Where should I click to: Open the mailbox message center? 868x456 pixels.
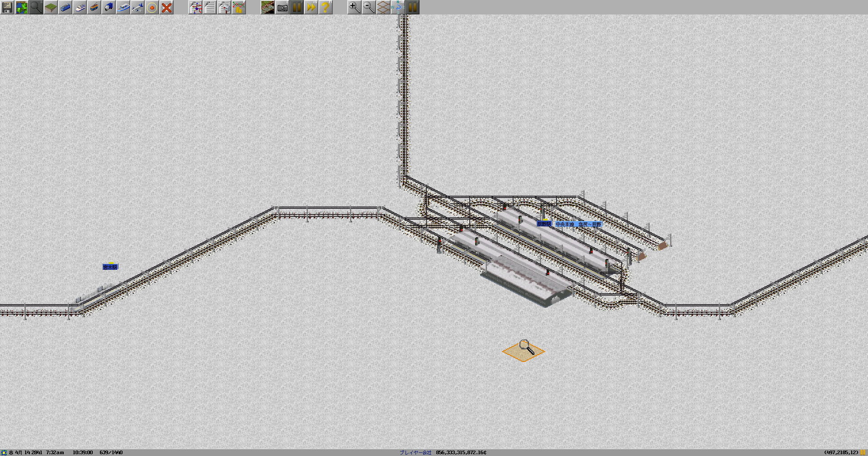[224, 7]
